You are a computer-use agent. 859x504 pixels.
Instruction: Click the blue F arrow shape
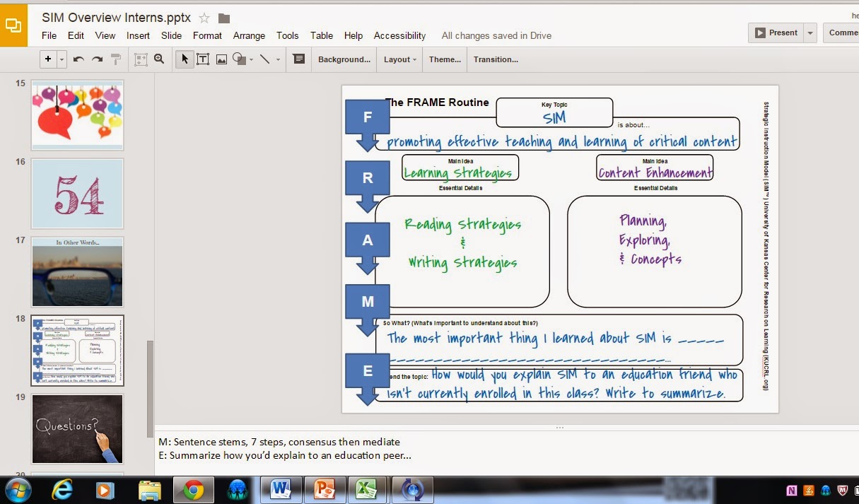coord(367,124)
